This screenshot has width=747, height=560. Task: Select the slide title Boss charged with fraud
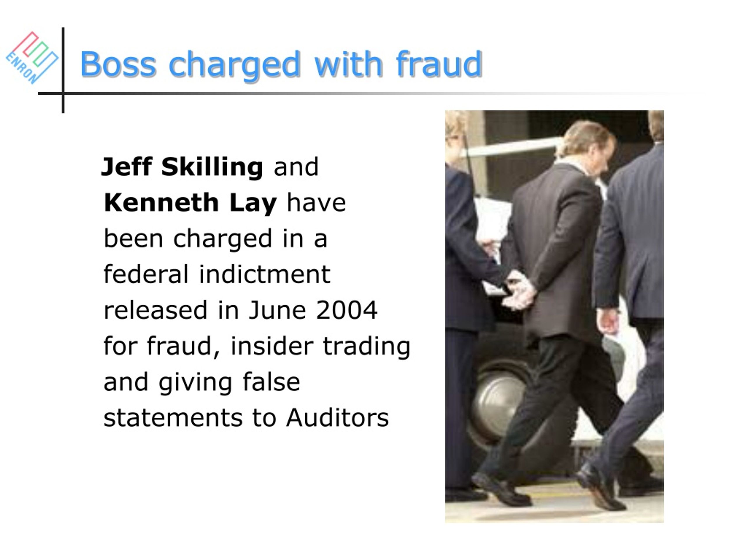[x=281, y=64]
